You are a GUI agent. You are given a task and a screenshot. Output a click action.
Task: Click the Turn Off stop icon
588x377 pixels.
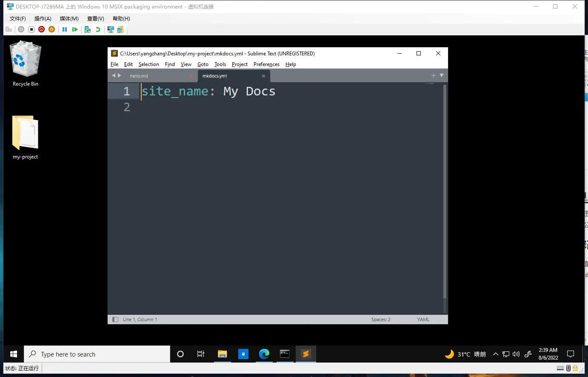(31, 29)
